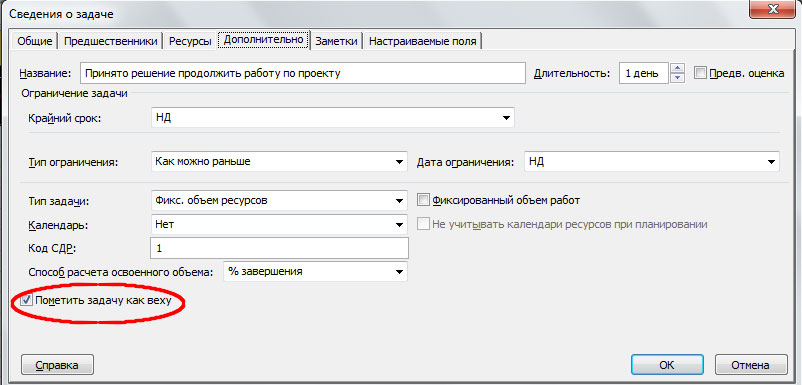Open the Тип ограничения dropdown
The height and width of the screenshot is (385, 802).
point(279,162)
